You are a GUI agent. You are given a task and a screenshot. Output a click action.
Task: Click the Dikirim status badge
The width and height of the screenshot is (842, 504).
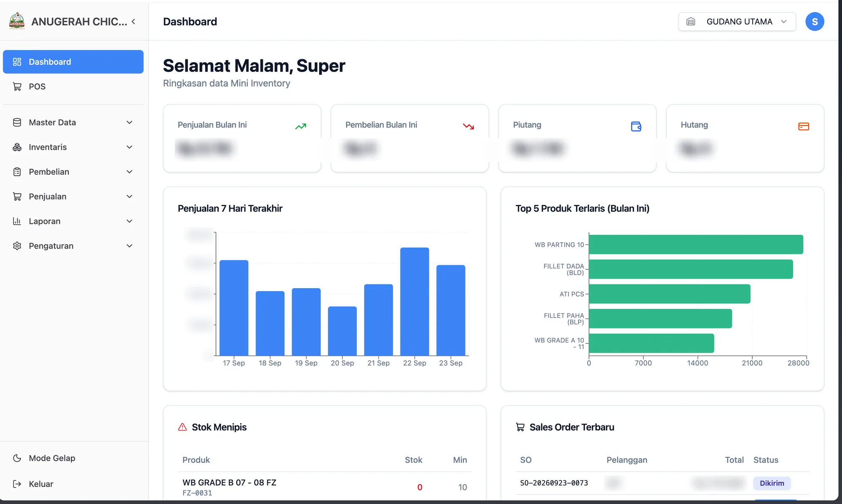(x=772, y=483)
